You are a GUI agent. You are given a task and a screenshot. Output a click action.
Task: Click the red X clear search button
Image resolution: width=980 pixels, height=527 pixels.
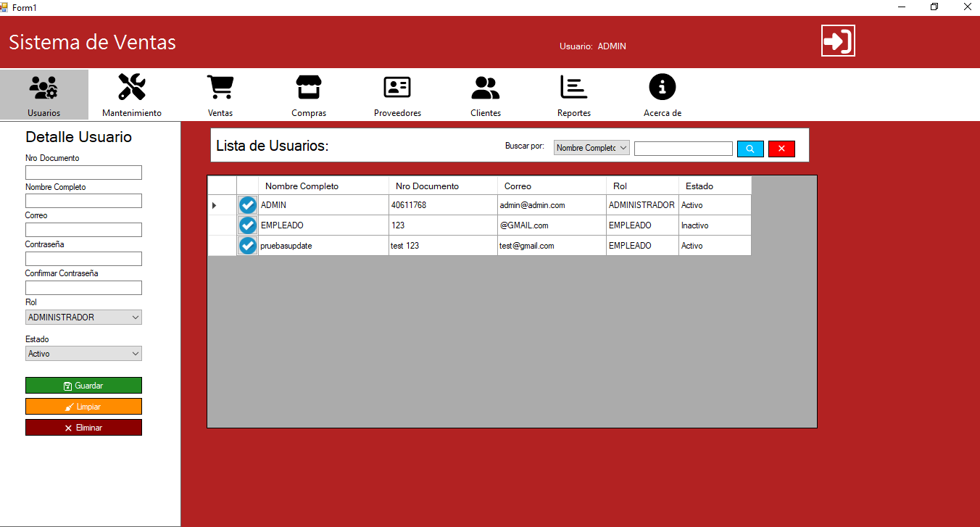click(x=781, y=148)
